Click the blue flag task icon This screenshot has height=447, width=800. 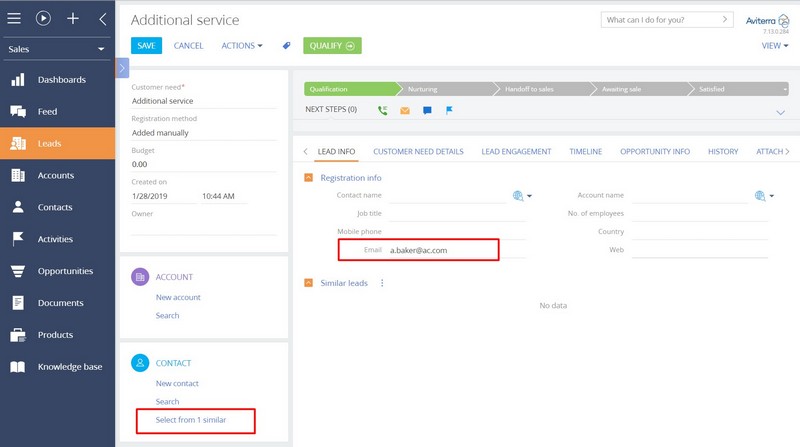[x=449, y=110]
